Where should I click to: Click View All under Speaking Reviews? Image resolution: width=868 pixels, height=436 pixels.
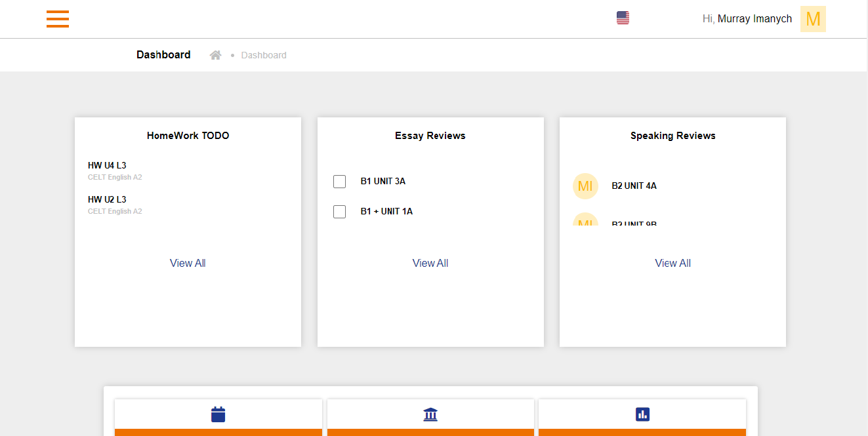tap(672, 263)
